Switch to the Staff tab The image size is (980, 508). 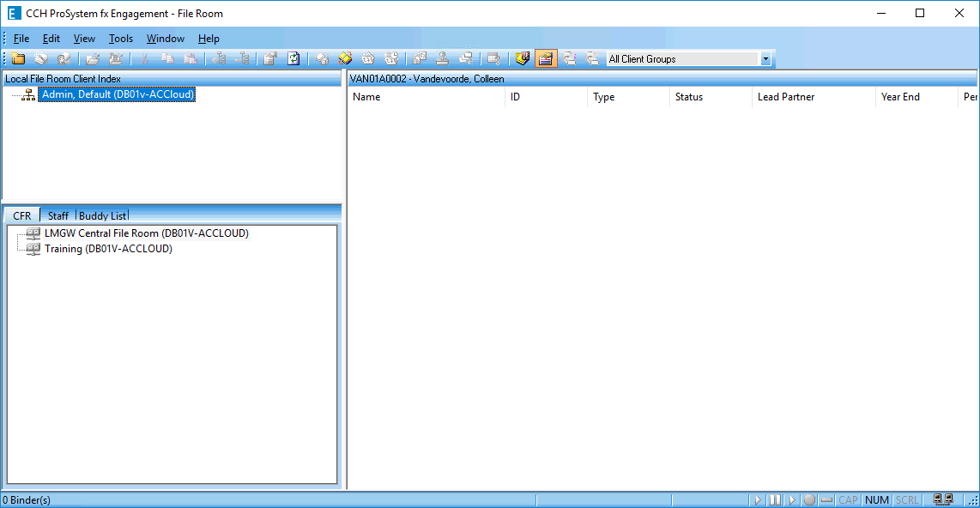coord(58,215)
